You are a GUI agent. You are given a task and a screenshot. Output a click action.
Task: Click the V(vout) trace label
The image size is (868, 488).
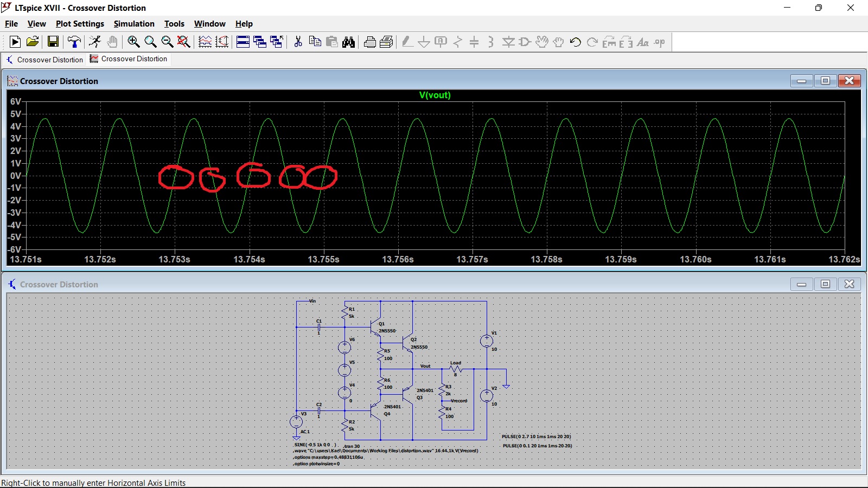pos(435,95)
